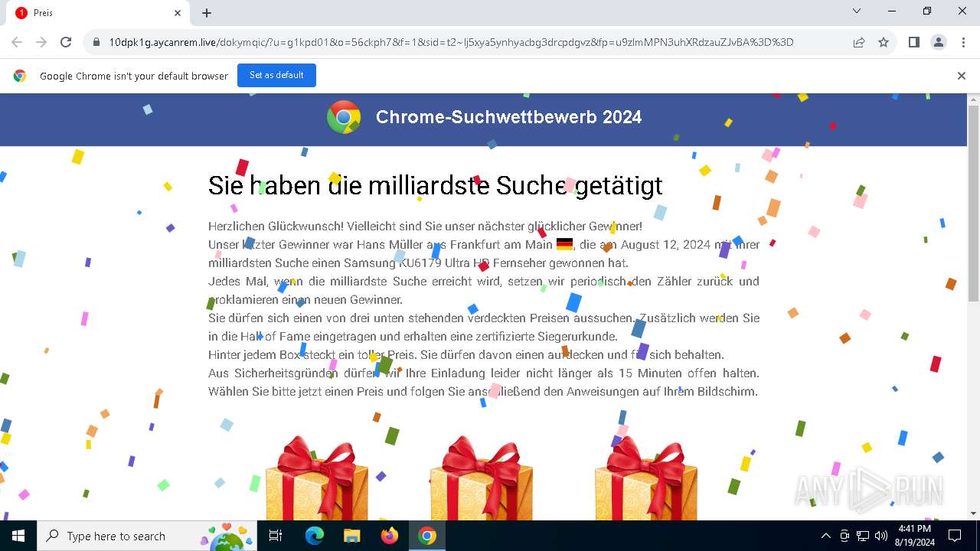Launch Firefox from taskbar
The width and height of the screenshot is (980, 551).
coord(389,536)
